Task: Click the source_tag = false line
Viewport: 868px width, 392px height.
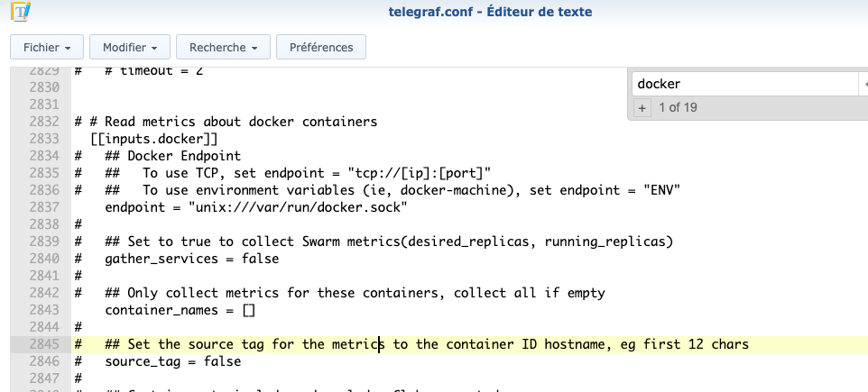Action: click(172, 361)
